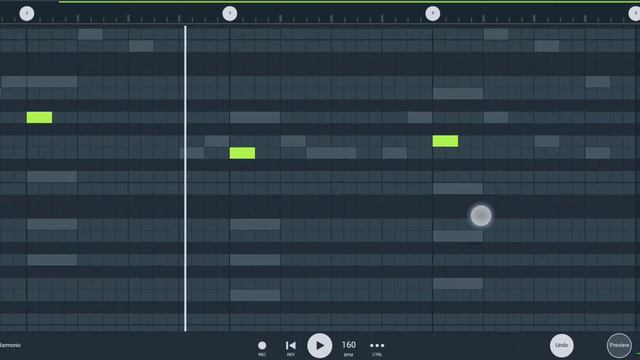Jump to bar 3 marker on ruler
The image size is (640, 360).
pyautogui.click(x=229, y=13)
